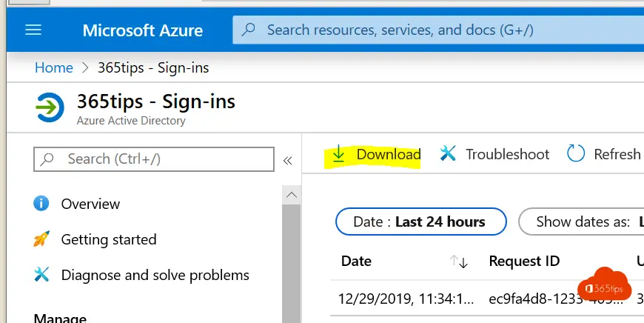Open the Show dates as filter
The width and height of the screenshot is (644, 323).
click(581, 222)
